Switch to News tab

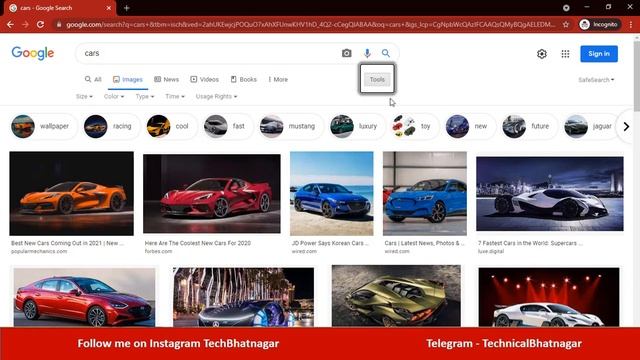167,79
